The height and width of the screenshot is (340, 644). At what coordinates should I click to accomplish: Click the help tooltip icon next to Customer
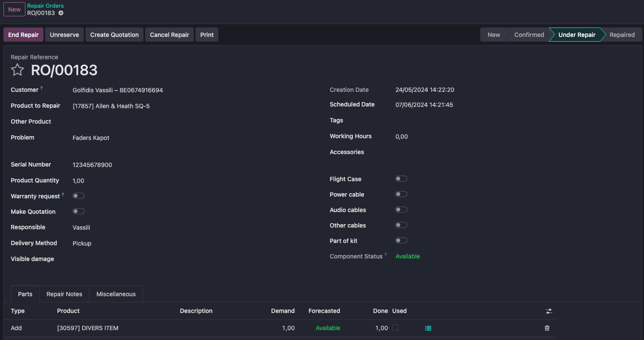click(42, 88)
